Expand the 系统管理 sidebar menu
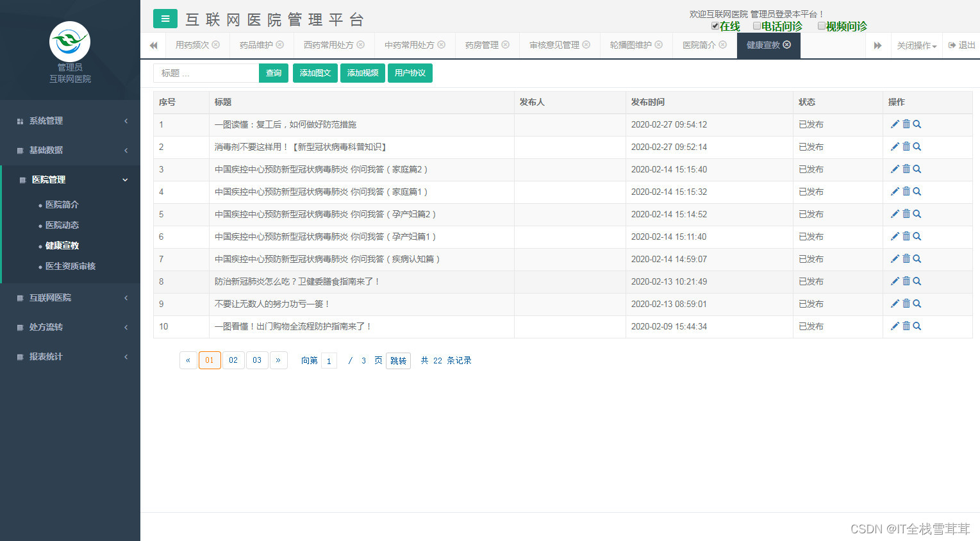The image size is (980, 541). (70, 121)
